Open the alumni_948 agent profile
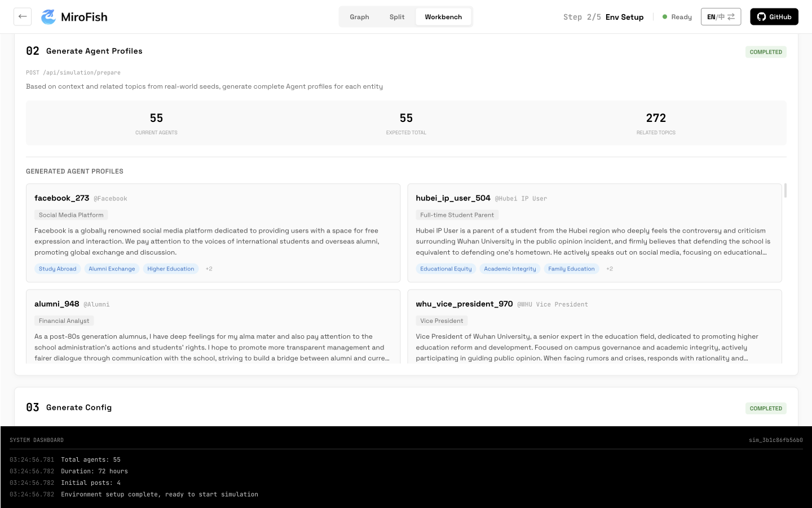 tap(213, 326)
